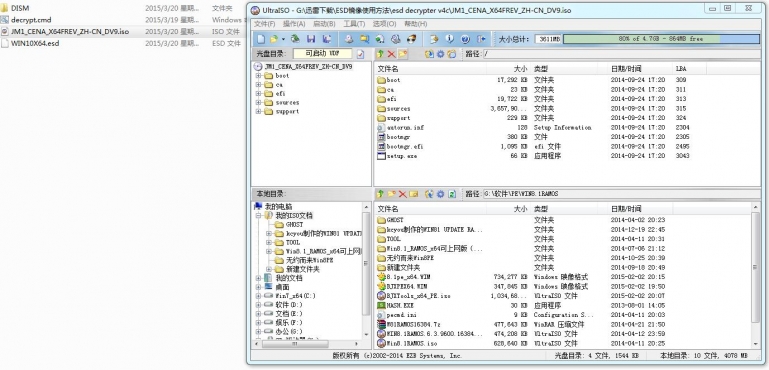Click the Mount to virtual drive icon
The height and width of the screenshot is (370, 769).
(396, 39)
